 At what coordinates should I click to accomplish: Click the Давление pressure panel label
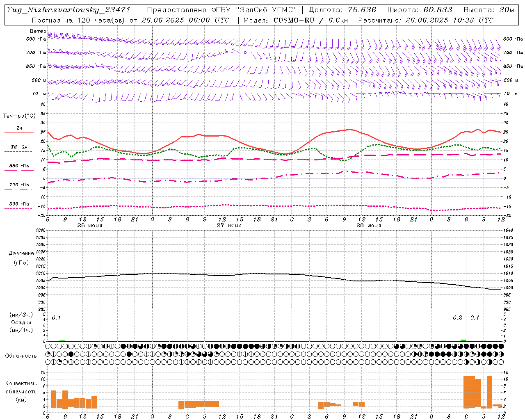coord(21,253)
